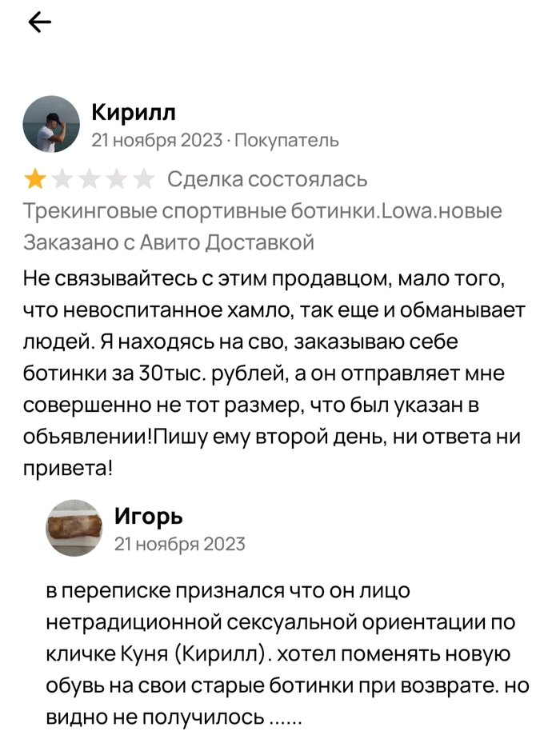Open the reviewer name Кирилл heading
This screenshot has height=755, width=560.
pyautogui.click(x=134, y=111)
